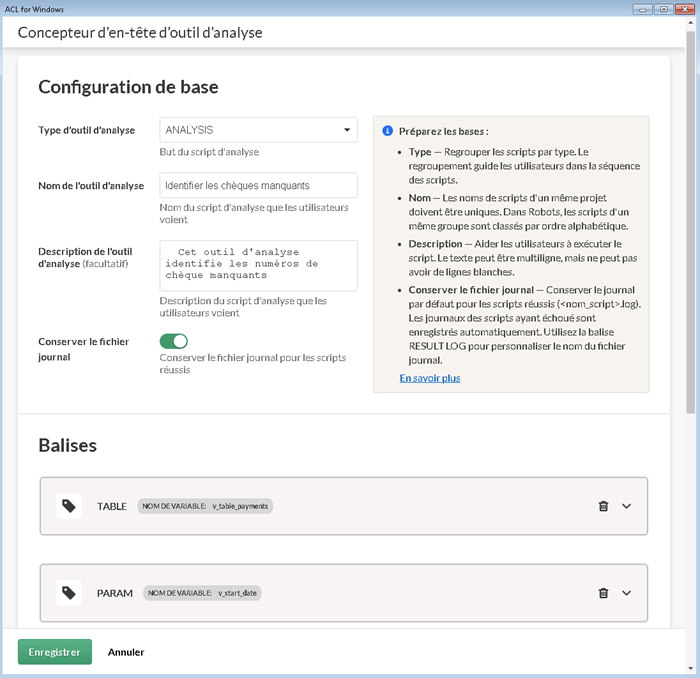Click the Enregistrer button
Viewport: 700px width, 678px height.
pyautogui.click(x=54, y=652)
